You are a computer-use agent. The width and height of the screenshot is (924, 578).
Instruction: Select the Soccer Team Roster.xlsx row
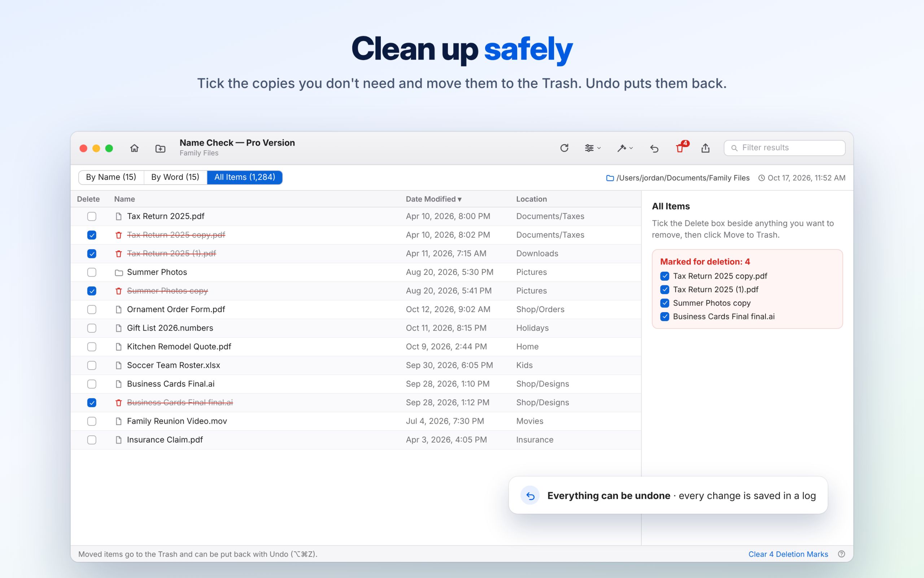(356, 366)
